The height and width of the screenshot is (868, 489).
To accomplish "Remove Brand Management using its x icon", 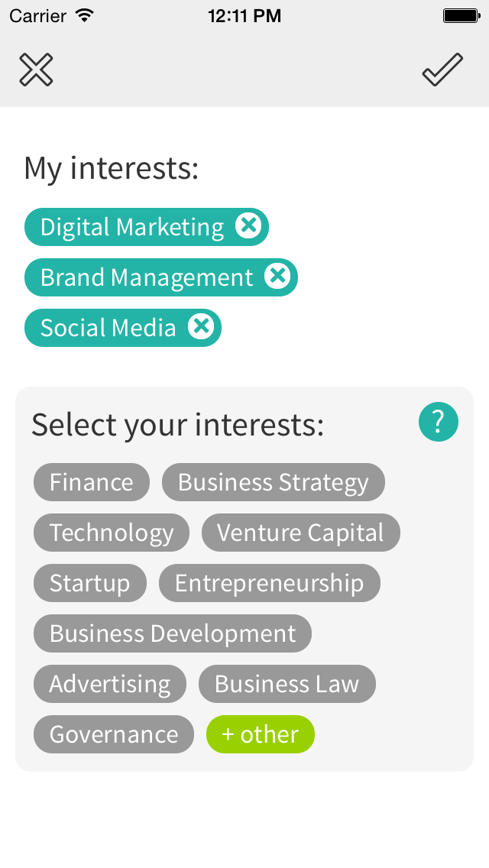I will tap(277, 276).
